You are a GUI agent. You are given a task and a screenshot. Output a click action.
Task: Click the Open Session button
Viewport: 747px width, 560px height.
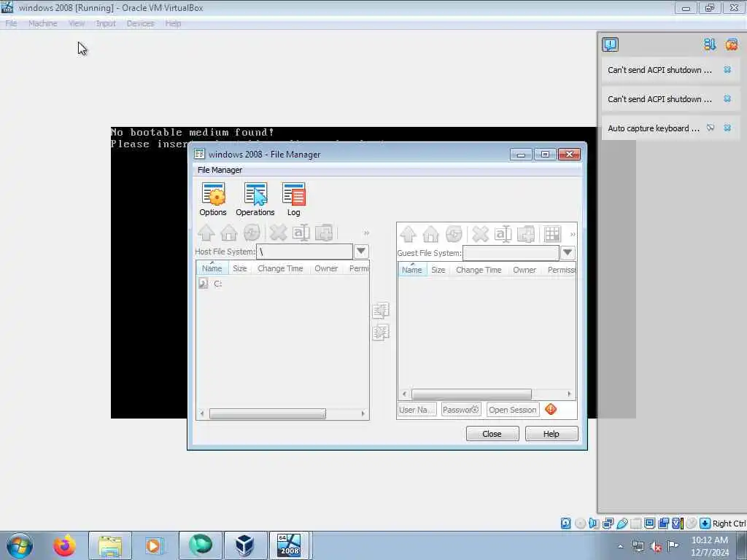(513, 410)
